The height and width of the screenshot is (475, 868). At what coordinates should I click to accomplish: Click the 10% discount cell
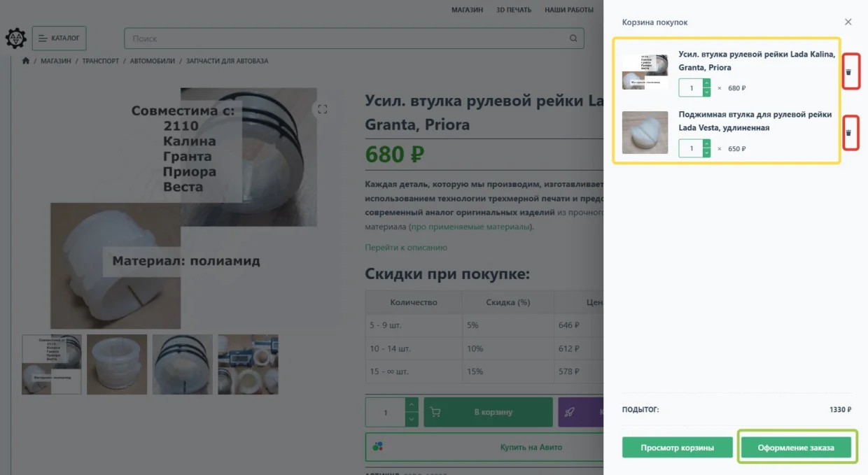tap(507, 348)
